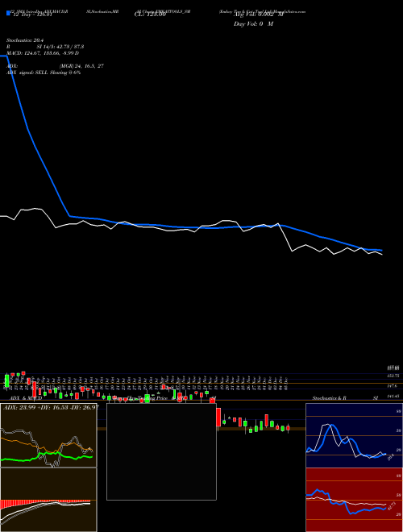Click the 'Stochastics & R' panel title
This screenshot has height=532, width=403.
(329, 398)
